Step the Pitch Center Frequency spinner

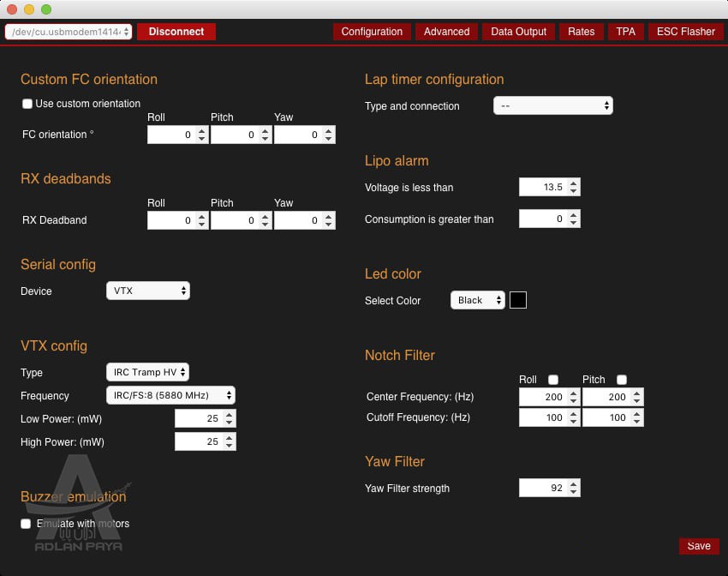[x=637, y=397]
